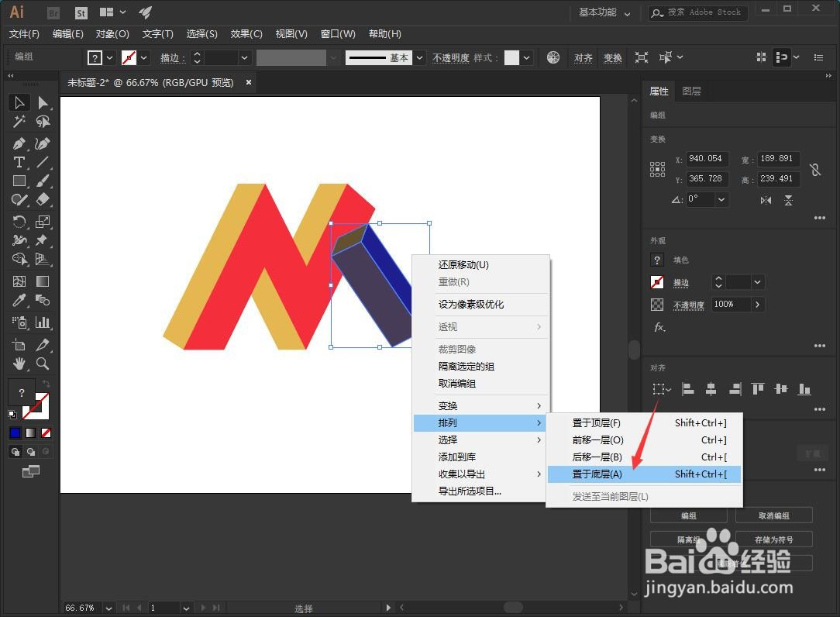The image size is (840, 617).
Task: Select the Selection (black arrow) tool
Action: click(x=19, y=102)
